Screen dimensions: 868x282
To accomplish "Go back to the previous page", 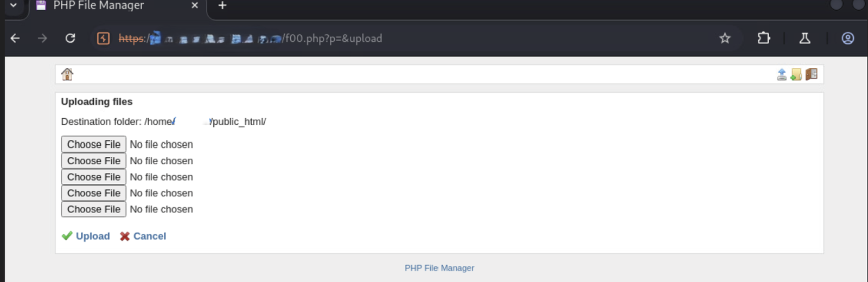I will tap(15, 39).
